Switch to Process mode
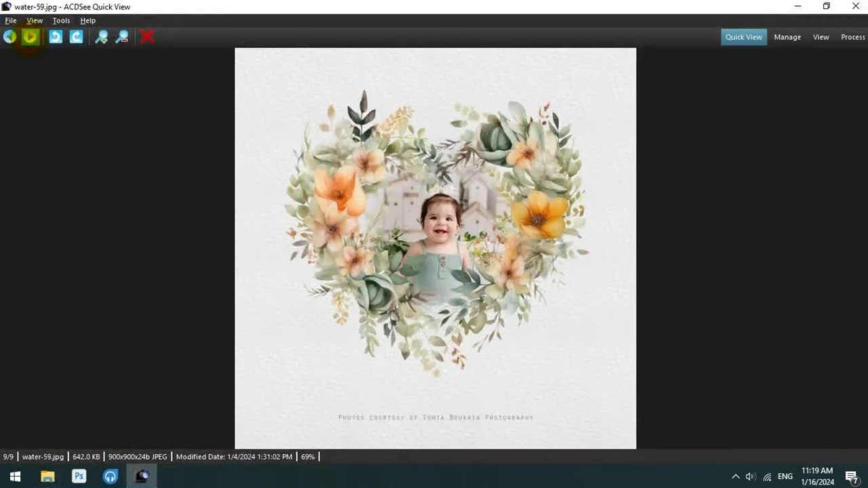 852,37
